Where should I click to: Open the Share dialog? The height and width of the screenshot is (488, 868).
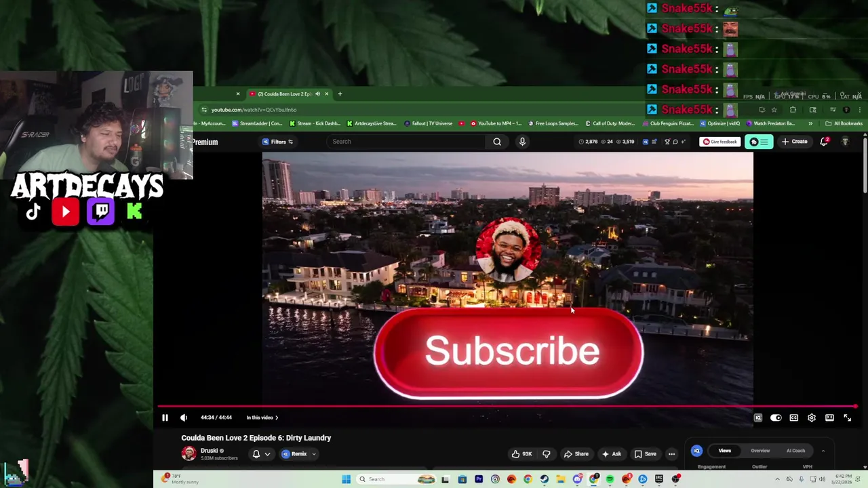(576, 454)
